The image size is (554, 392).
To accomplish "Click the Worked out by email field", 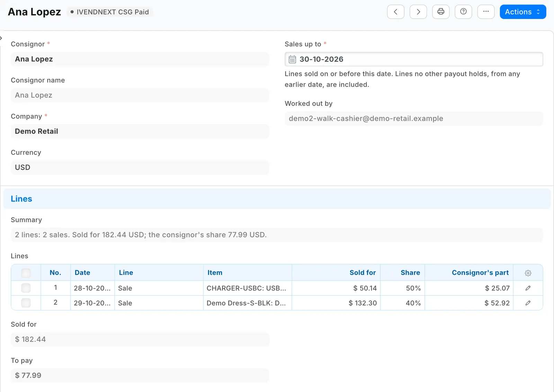I will point(414,119).
